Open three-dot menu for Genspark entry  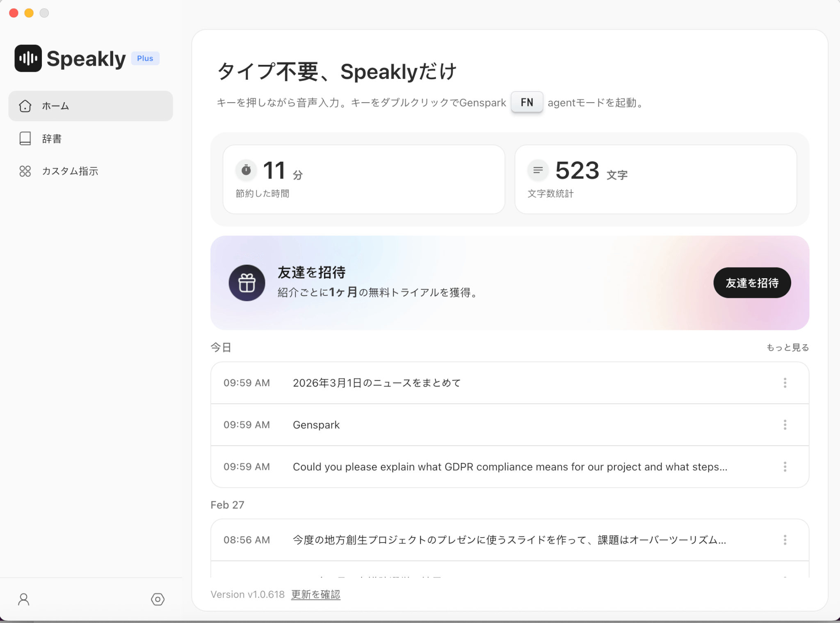coord(785,425)
